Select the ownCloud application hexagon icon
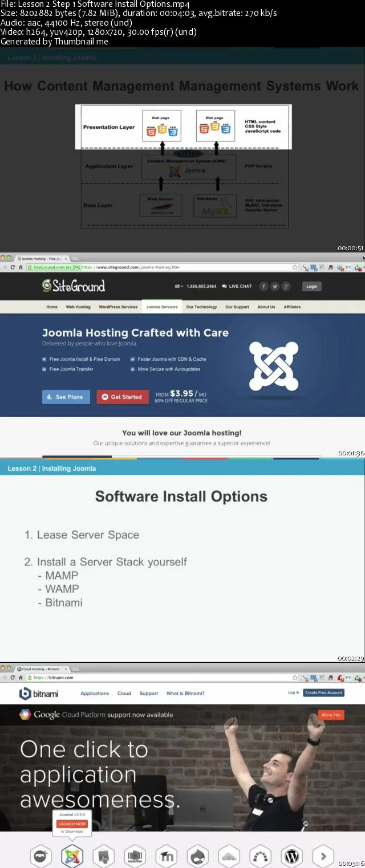Viewport: 365px width, 868px height. pos(229,855)
